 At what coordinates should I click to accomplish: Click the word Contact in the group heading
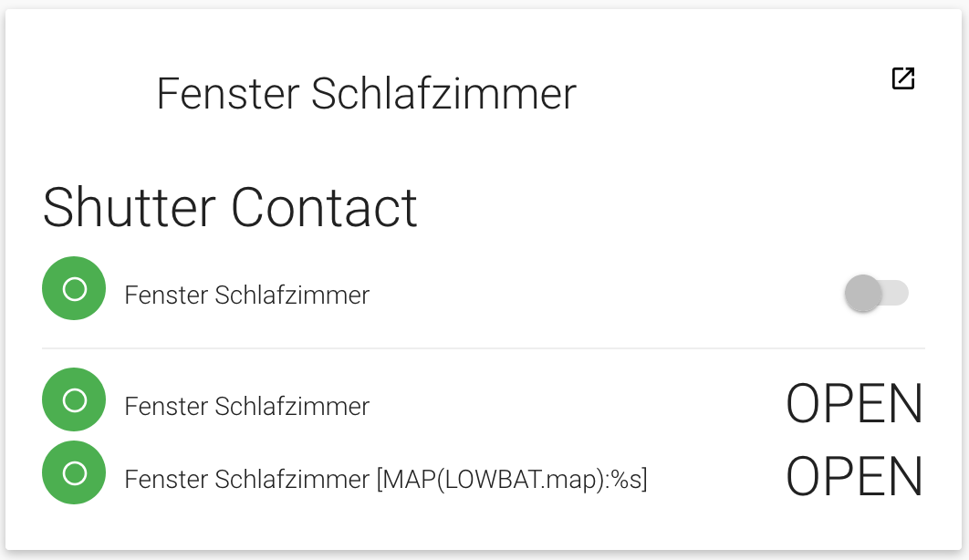click(x=324, y=207)
